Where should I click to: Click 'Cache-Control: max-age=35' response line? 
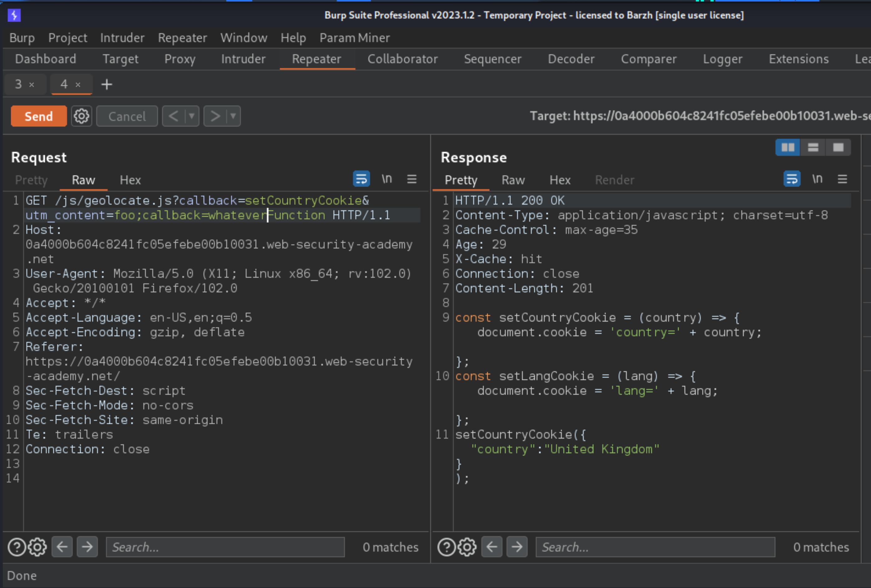pyautogui.click(x=547, y=230)
